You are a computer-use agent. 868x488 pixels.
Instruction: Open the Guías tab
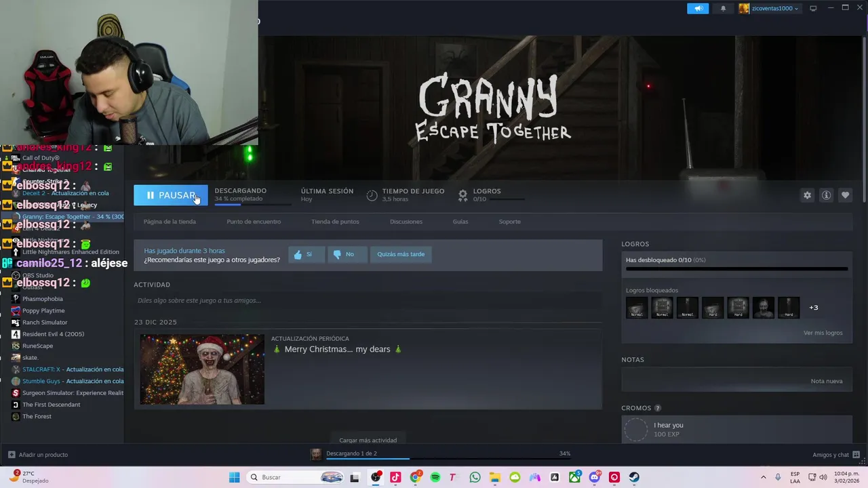pos(460,222)
